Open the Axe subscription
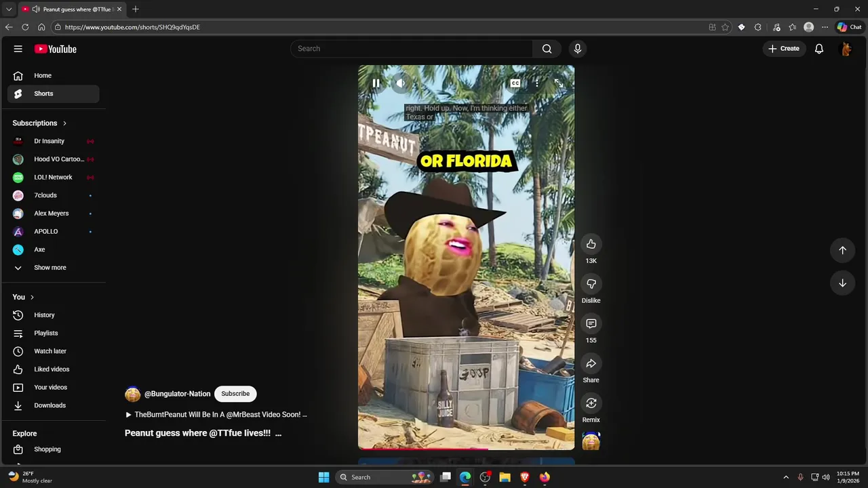Screen dimensions: 868x488 pyautogui.click(x=54, y=249)
